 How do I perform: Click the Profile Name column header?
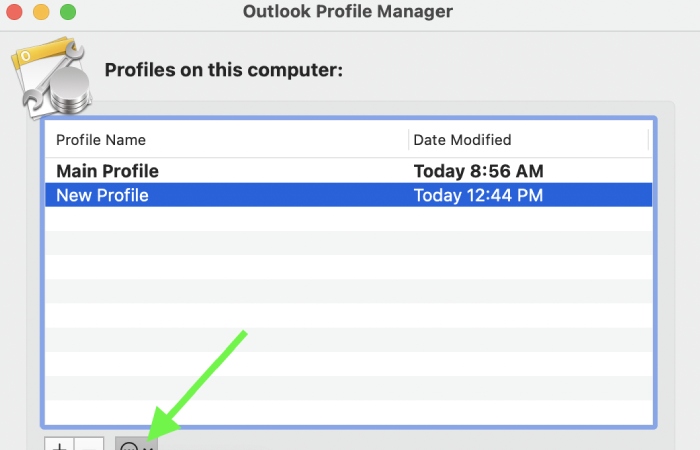click(x=226, y=140)
